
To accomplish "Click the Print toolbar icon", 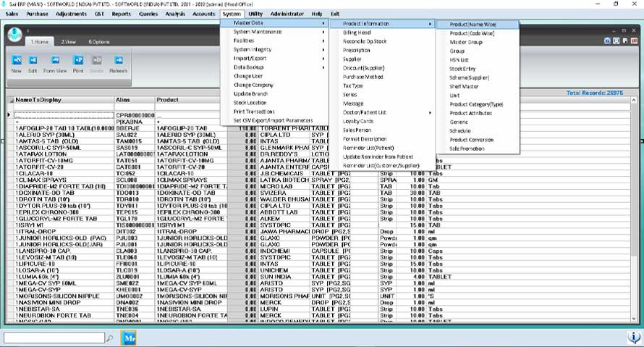I will pyautogui.click(x=78, y=60).
